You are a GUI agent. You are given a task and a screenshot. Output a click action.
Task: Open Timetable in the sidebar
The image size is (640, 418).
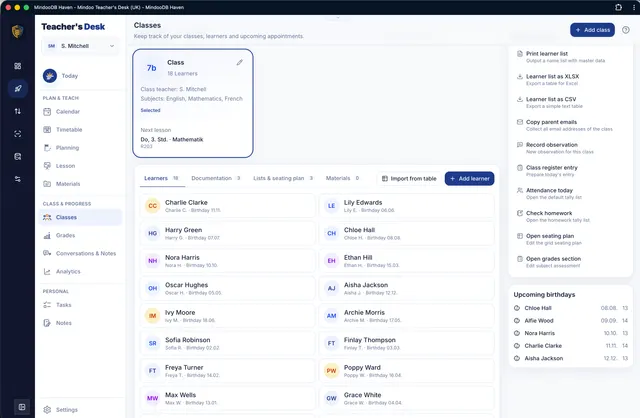click(80, 129)
